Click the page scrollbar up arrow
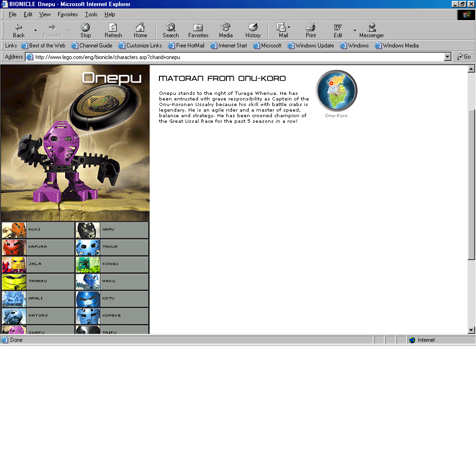476x465 pixels. (x=471, y=69)
